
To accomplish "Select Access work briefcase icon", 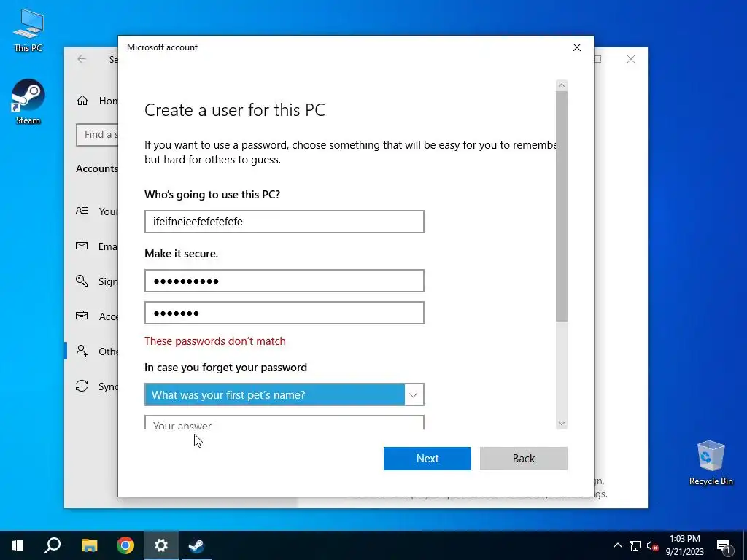I will coord(82,316).
